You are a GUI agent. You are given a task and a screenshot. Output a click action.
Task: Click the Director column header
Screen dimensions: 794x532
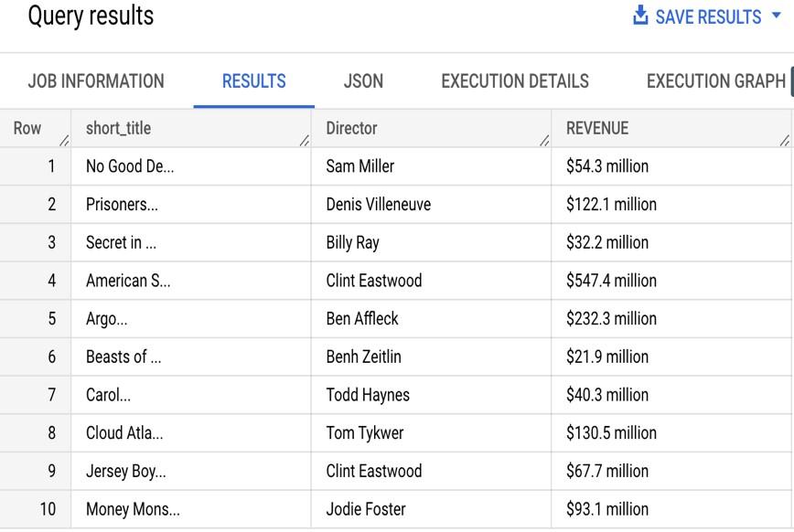point(431,129)
